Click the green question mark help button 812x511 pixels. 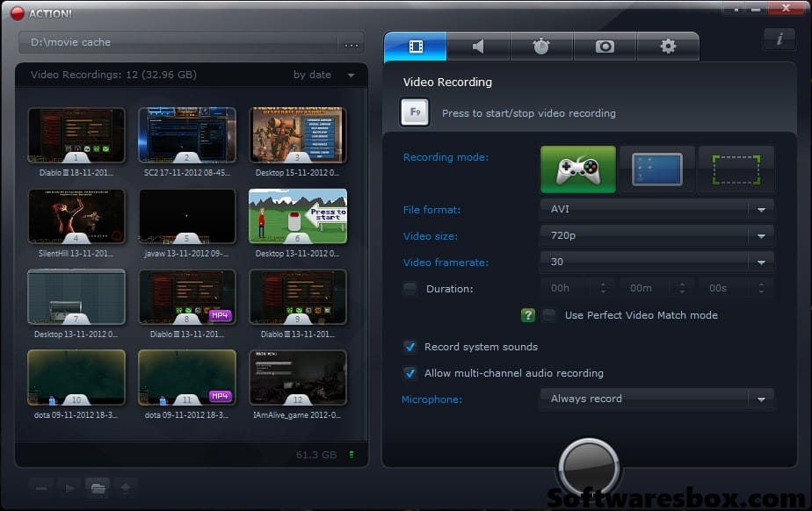click(x=527, y=315)
